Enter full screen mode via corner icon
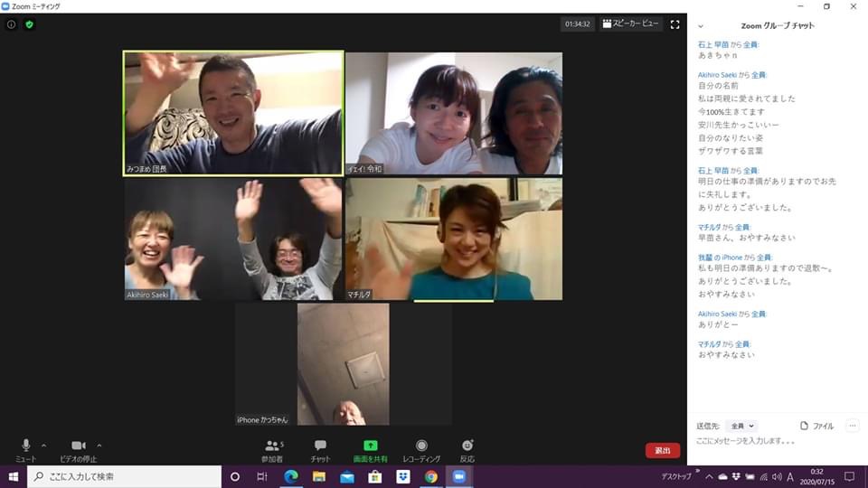Screen dimensions: 868x488 click(675, 24)
